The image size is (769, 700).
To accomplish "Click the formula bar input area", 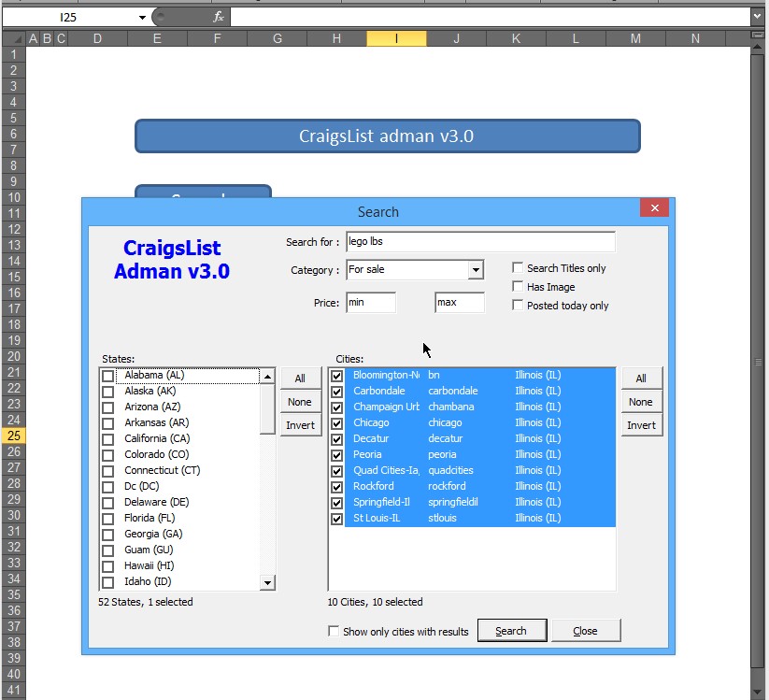I will [491, 17].
